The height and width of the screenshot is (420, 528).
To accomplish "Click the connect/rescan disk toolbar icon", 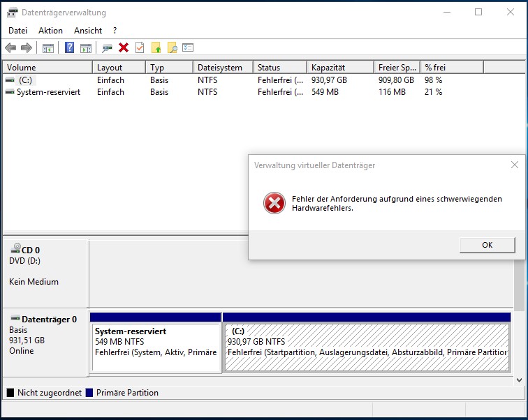I will (x=107, y=48).
